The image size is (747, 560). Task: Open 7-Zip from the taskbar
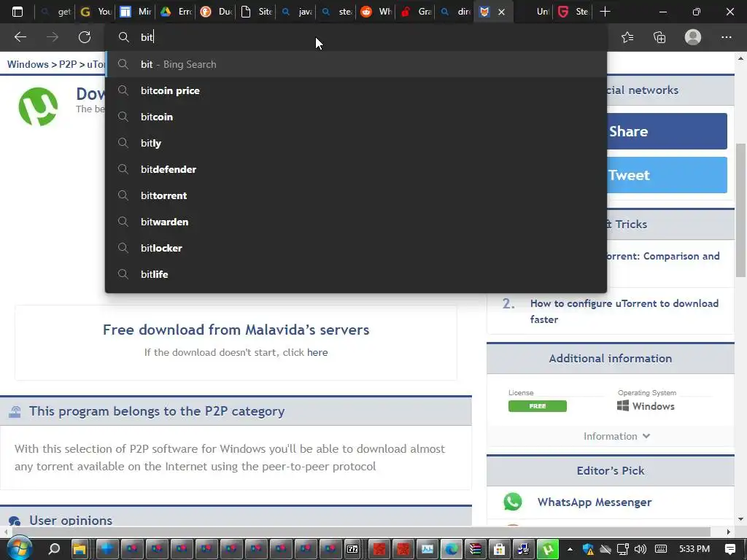point(352,549)
